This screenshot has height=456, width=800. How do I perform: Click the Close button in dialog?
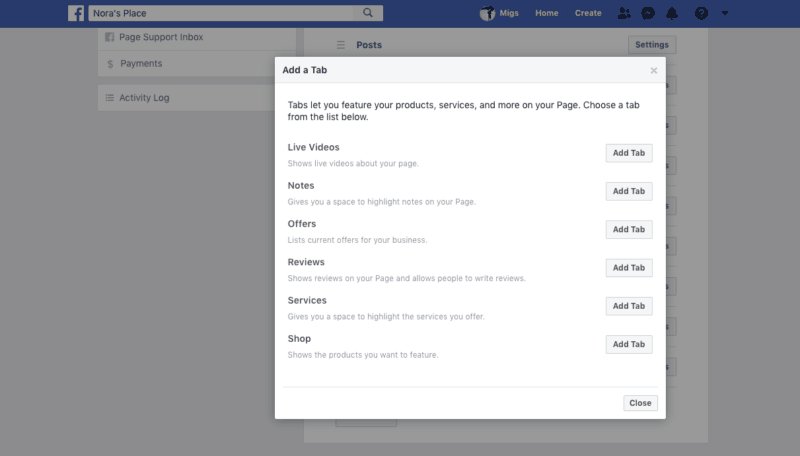[x=640, y=403]
